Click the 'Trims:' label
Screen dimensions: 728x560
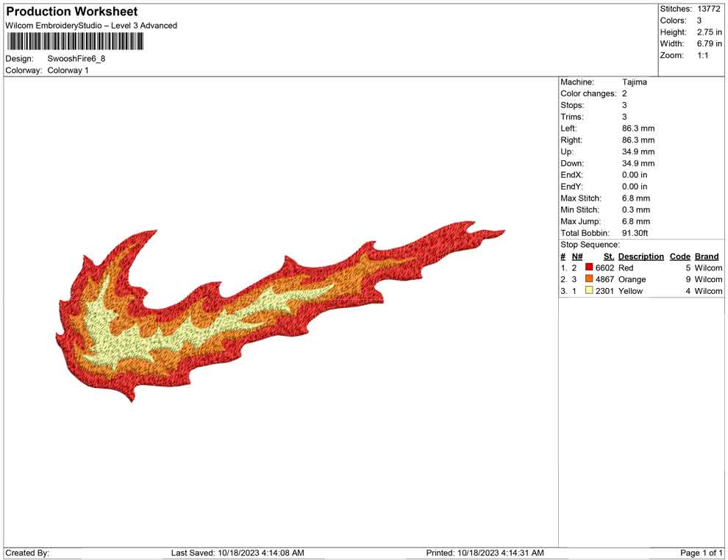(572, 117)
